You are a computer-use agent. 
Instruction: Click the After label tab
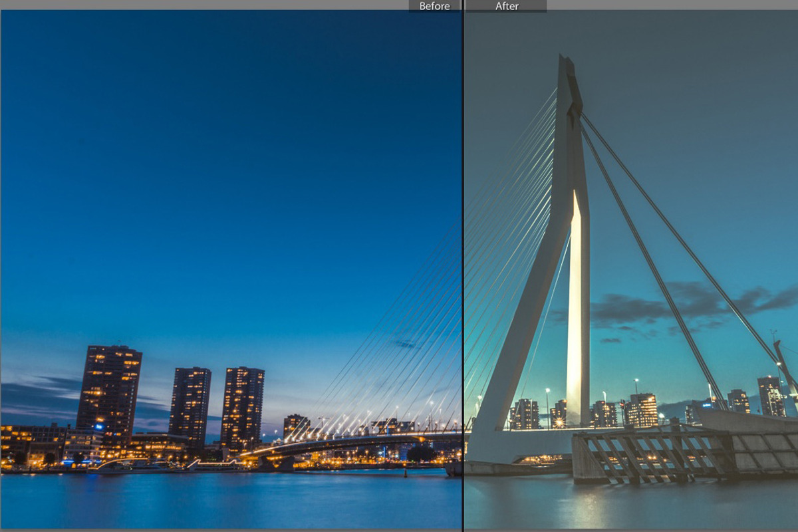(x=507, y=6)
